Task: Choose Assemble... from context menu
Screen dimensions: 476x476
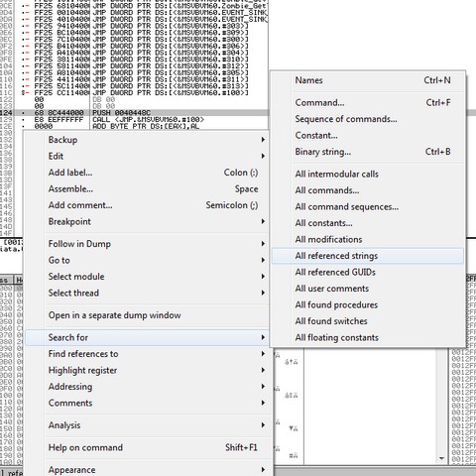Action: (148, 189)
